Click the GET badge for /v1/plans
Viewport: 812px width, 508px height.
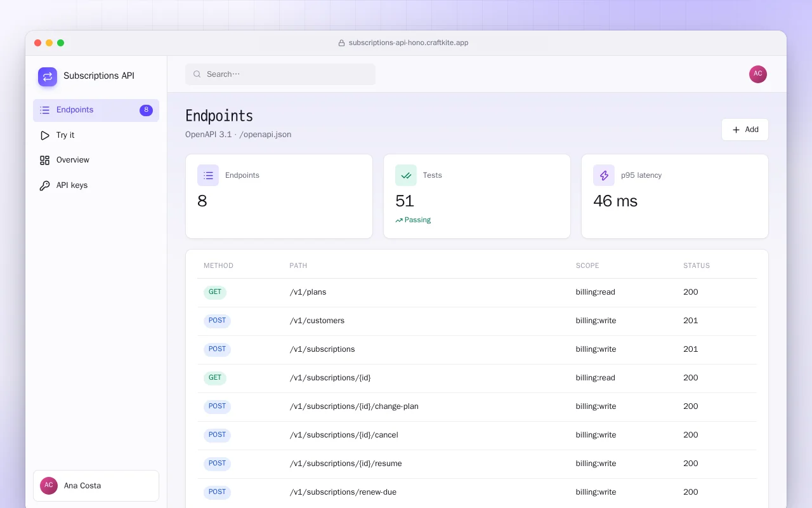[215, 293]
